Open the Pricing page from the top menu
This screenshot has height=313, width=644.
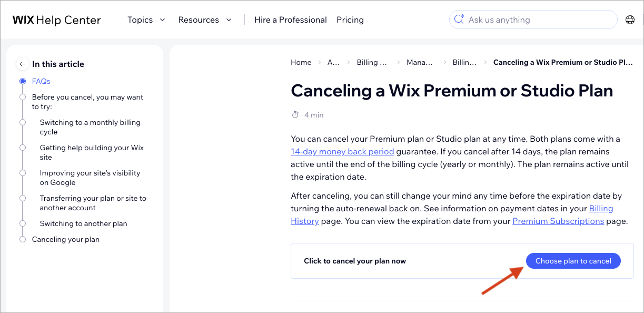[350, 19]
